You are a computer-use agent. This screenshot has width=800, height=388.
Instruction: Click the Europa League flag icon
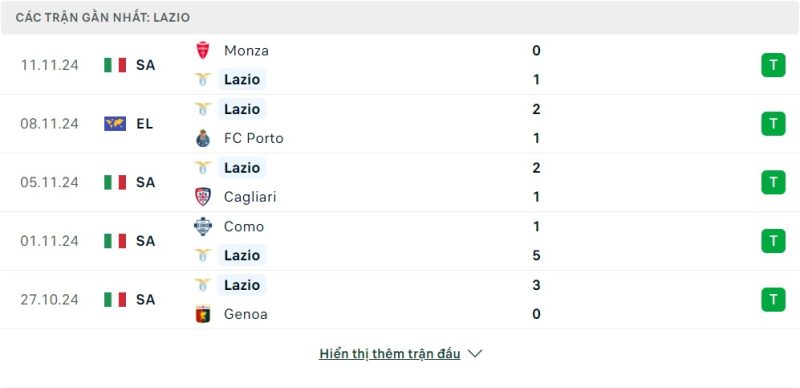coord(115,124)
